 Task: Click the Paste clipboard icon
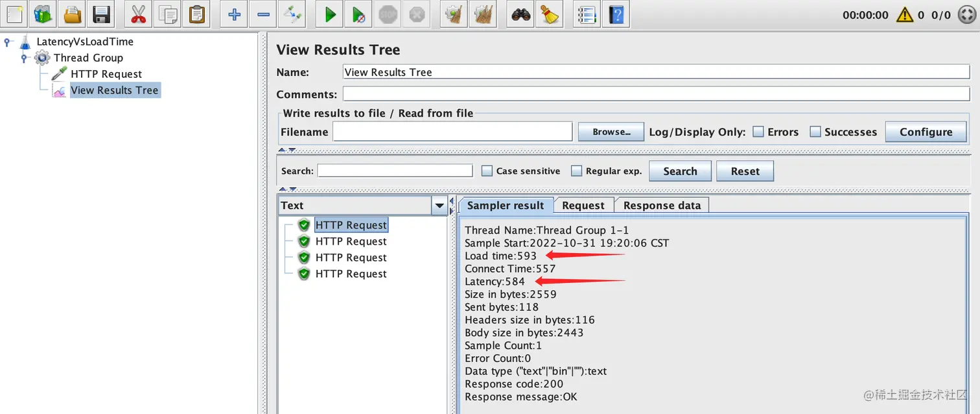[196, 14]
